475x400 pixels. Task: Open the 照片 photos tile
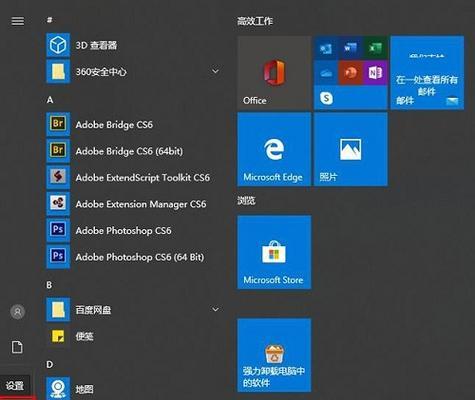point(351,149)
